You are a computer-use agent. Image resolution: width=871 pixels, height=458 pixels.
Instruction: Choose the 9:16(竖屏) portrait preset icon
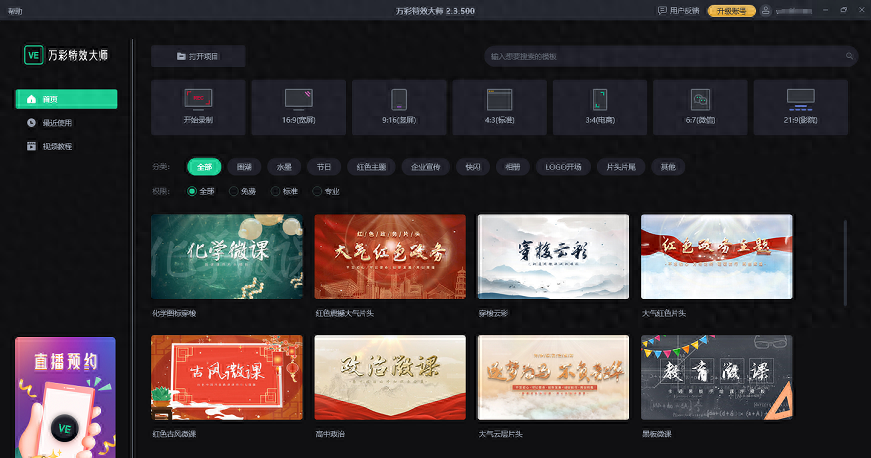[x=399, y=99]
